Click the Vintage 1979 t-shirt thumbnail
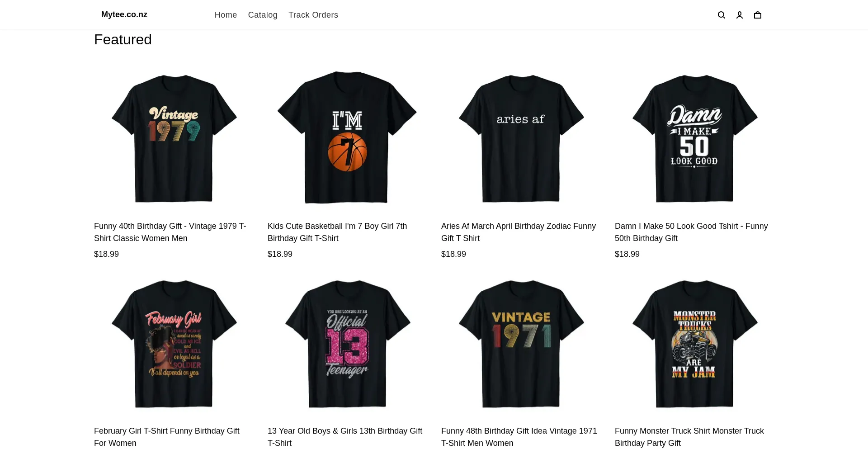This screenshot has height=449, width=868. tap(175, 138)
